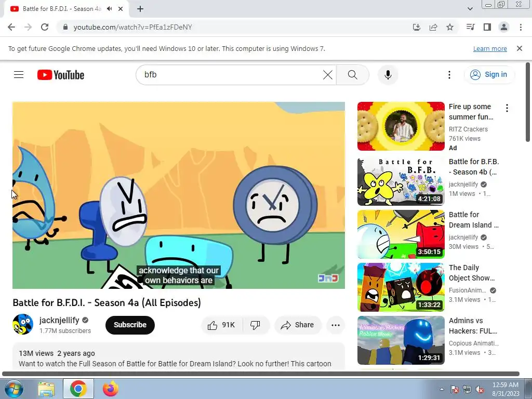Dismiss the Chrome update notification bar
Screen dimensions: 532x399
click(519, 48)
